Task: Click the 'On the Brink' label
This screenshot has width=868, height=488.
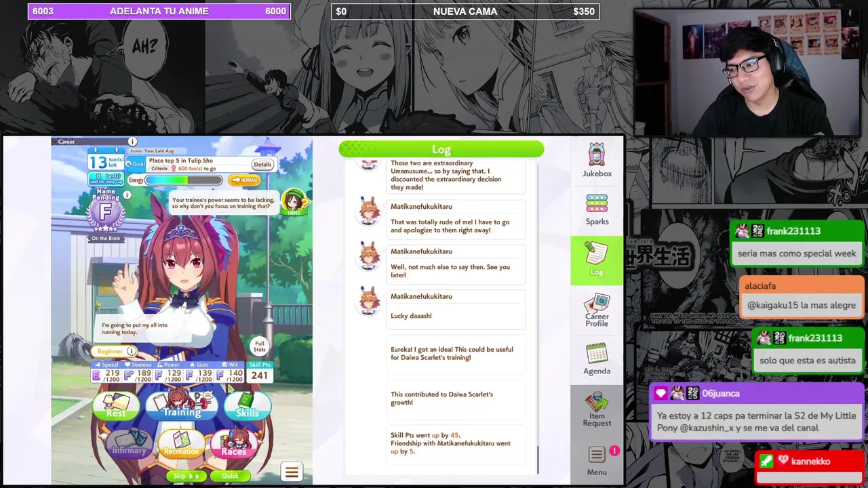Action: (x=105, y=239)
